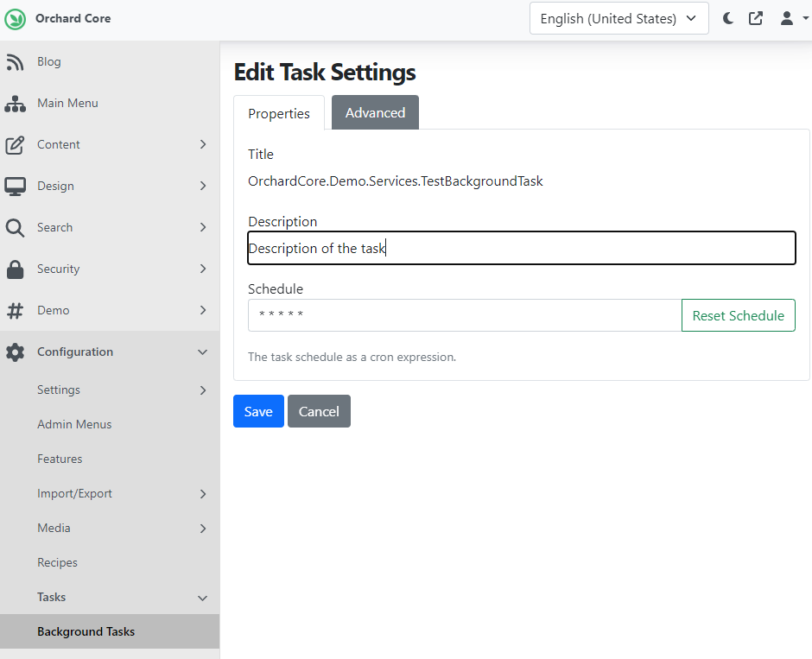Expand the Security chevron
Screen dimensions: 812x659
(203, 269)
